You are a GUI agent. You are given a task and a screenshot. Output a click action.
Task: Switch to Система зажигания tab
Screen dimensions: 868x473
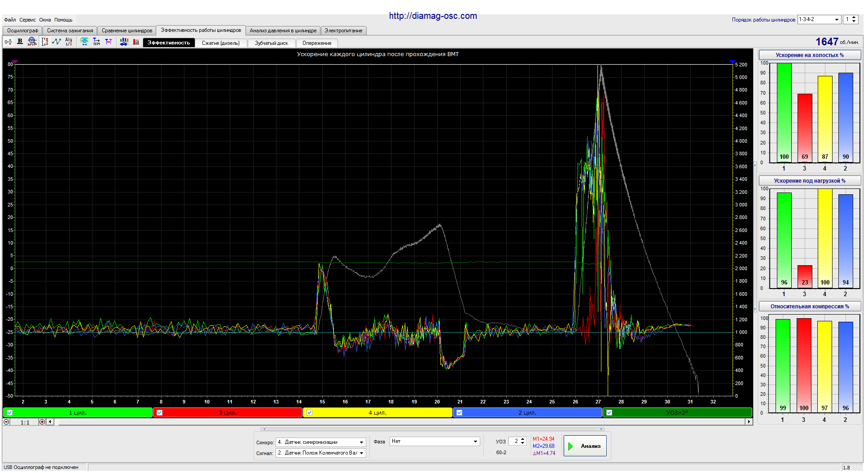tap(70, 31)
